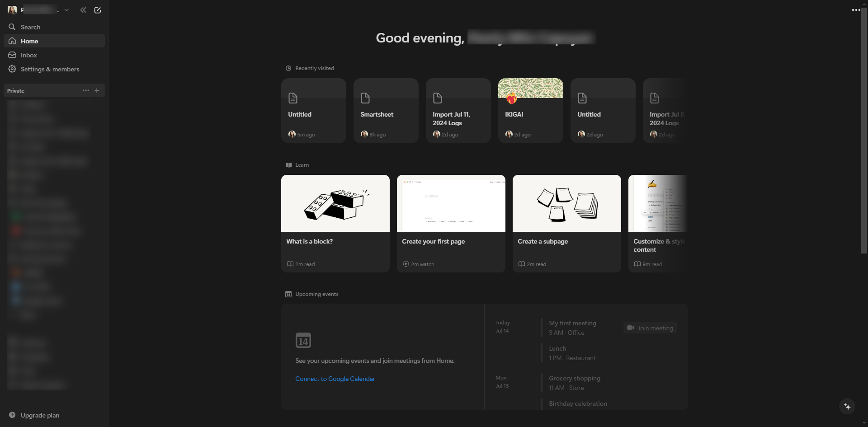Expand the workspace switcher dropdown arrow

click(x=66, y=10)
